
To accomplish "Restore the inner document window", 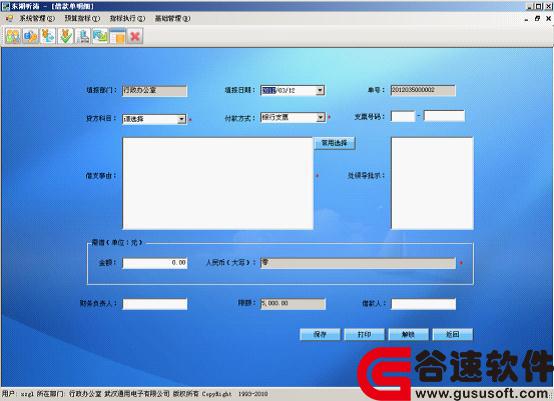I will pos(537,18).
